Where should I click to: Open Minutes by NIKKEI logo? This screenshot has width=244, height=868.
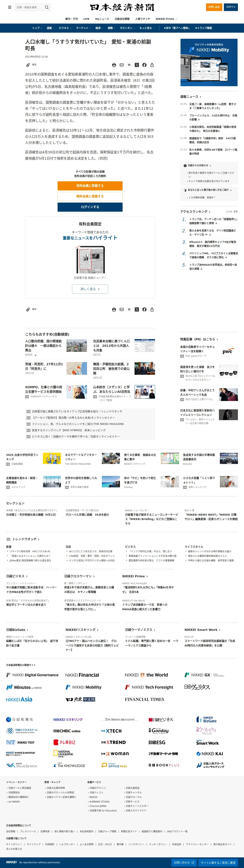point(24,687)
